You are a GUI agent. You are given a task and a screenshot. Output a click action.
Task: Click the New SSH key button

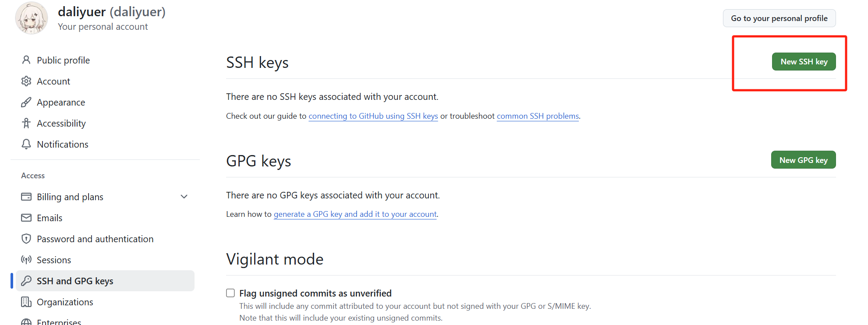coord(804,62)
